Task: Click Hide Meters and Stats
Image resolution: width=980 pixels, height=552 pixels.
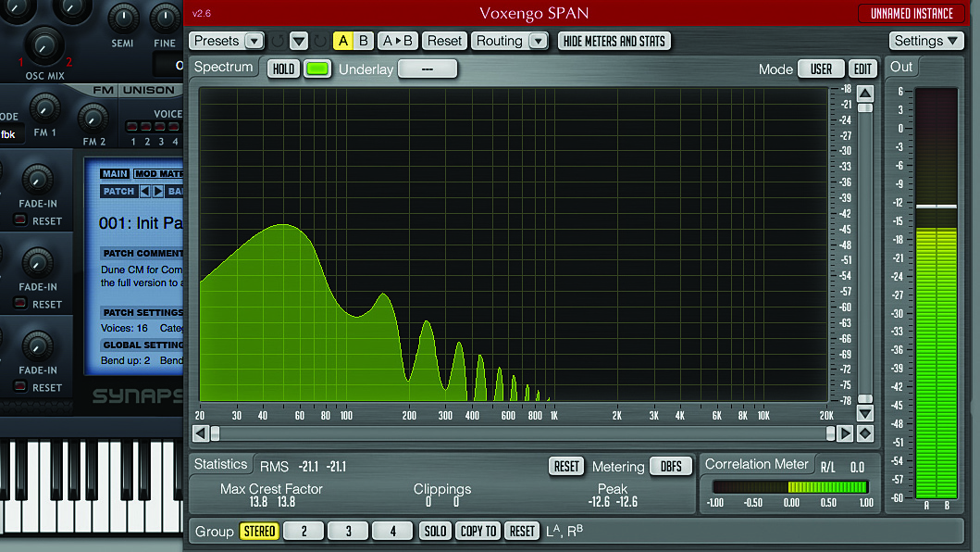Action: [x=614, y=42]
